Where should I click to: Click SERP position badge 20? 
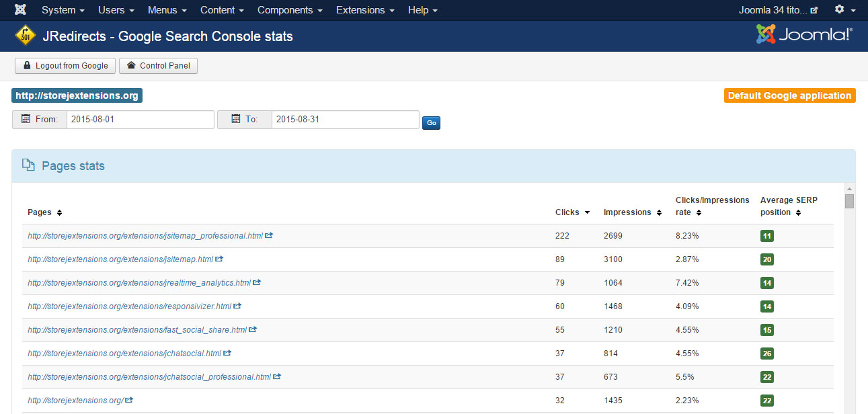[767, 259]
